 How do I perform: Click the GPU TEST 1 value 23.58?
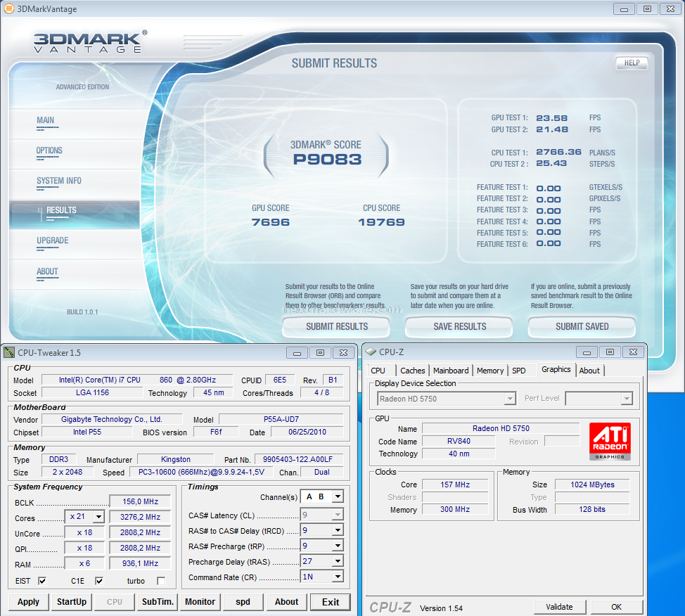pos(552,118)
